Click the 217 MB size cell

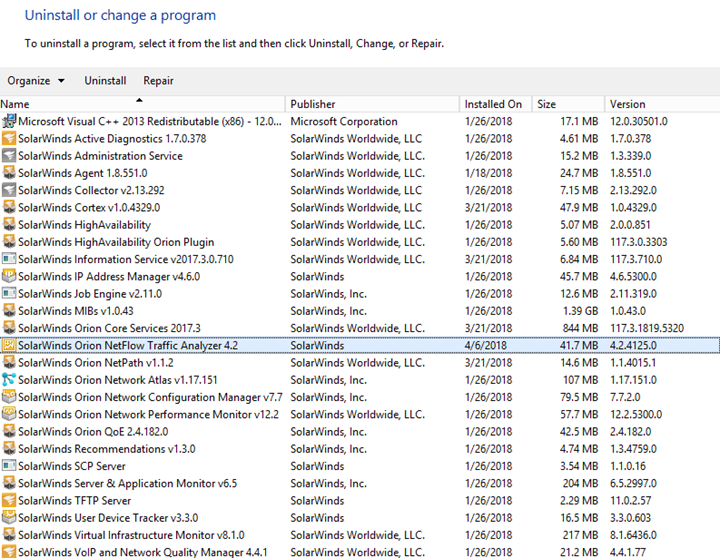[x=581, y=535]
